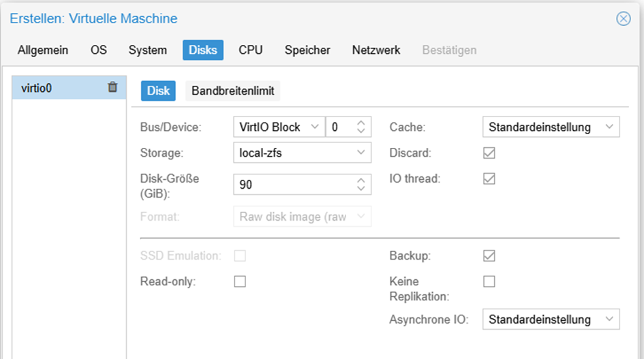Viewport: 644px width, 359px height.
Task: Enable the Read-only checkbox
Action: click(x=240, y=281)
